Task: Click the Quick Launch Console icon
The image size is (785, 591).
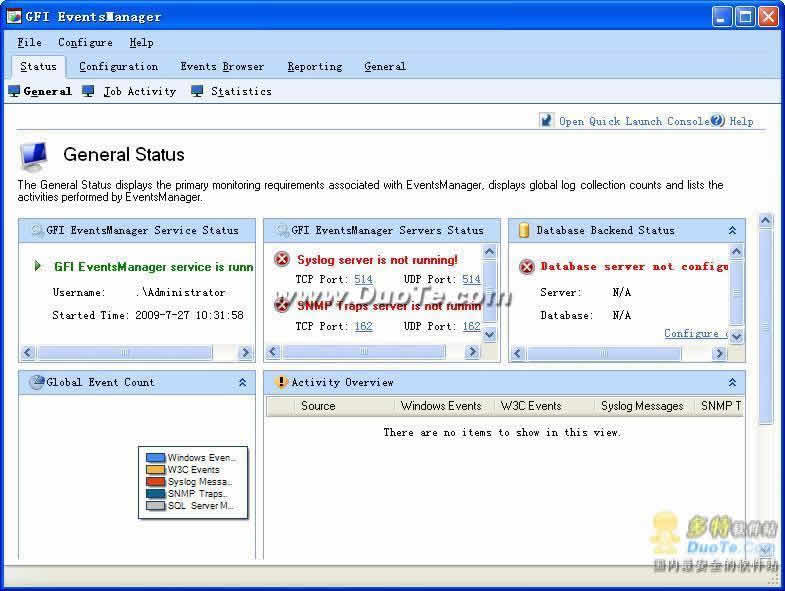Action: click(x=546, y=120)
